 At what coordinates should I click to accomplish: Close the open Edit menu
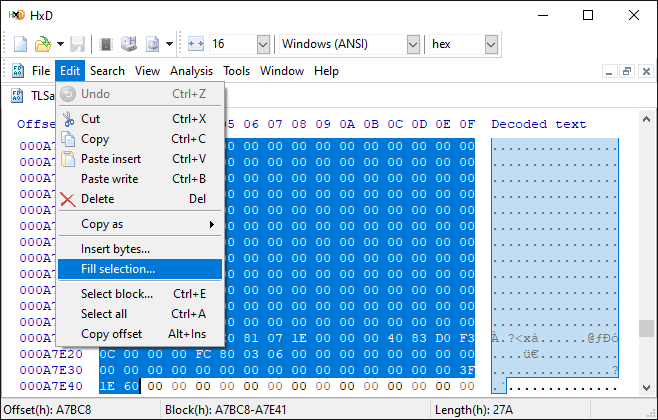coord(70,71)
